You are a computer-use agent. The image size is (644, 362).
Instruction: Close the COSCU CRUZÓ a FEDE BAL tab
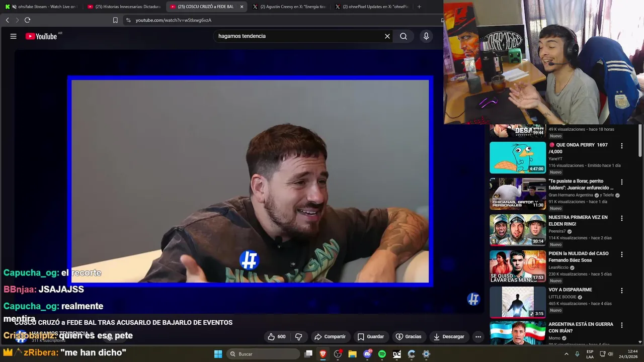242,7
